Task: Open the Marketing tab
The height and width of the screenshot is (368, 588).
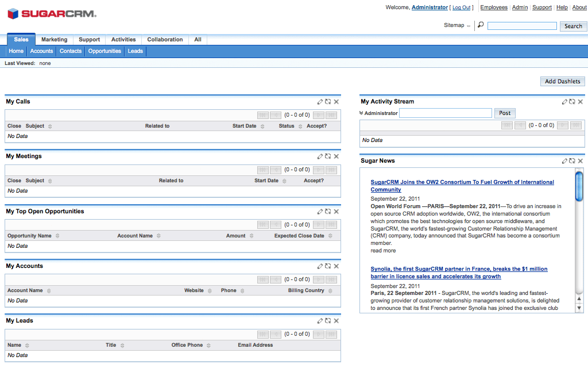Action: coord(54,40)
